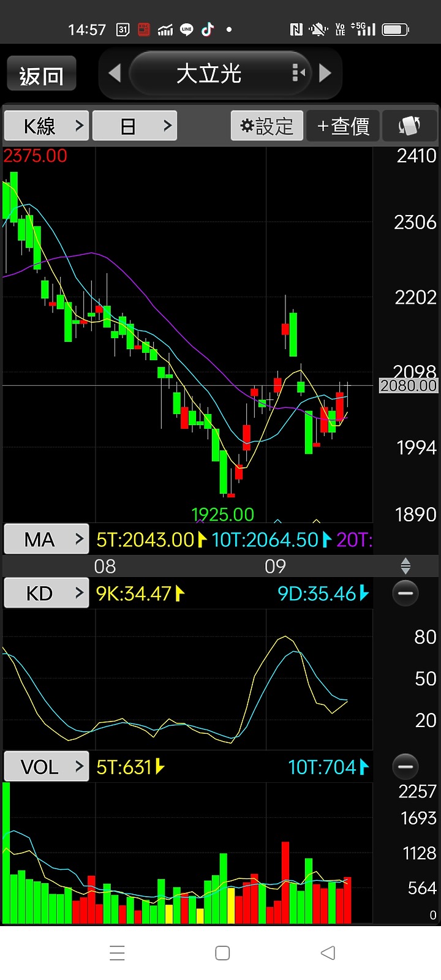Tap the KD axis label 80
The width and height of the screenshot is (441, 980).
tap(425, 637)
